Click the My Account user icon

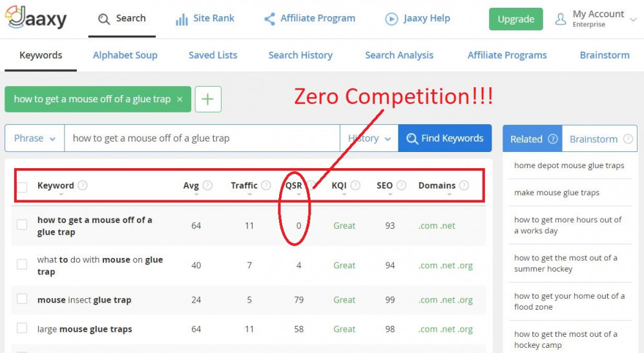(x=560, y=19)
